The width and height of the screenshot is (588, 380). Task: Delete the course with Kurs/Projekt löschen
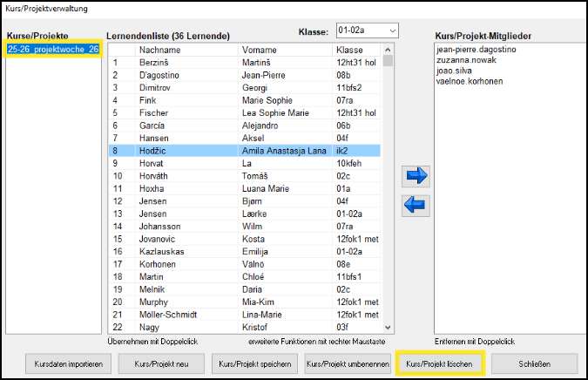click(440, 363)
